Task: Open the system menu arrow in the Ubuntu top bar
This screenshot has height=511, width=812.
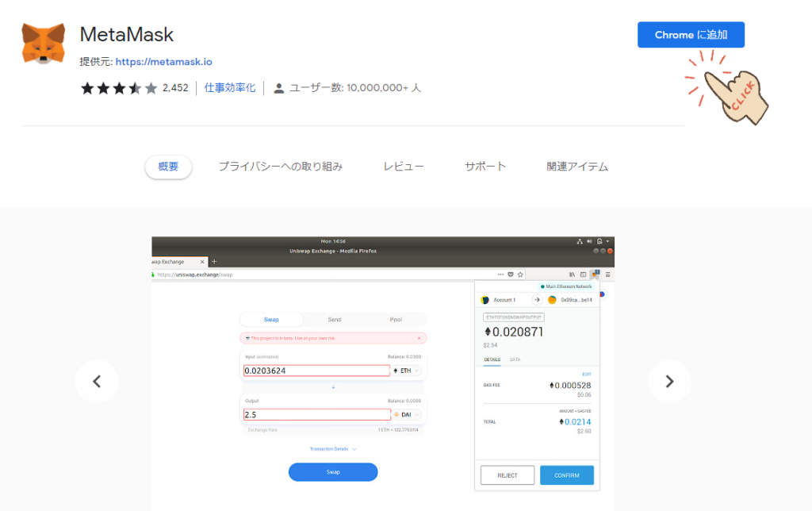Action: (608, 241)
